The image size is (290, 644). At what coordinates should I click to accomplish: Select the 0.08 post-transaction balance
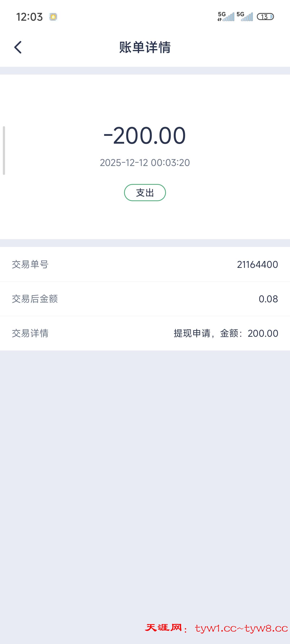[268, 299]
